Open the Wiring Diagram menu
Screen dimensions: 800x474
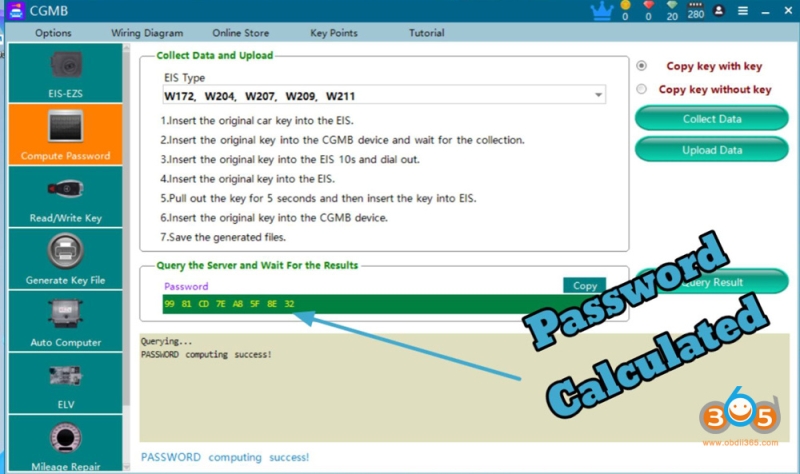pos(147,33)
